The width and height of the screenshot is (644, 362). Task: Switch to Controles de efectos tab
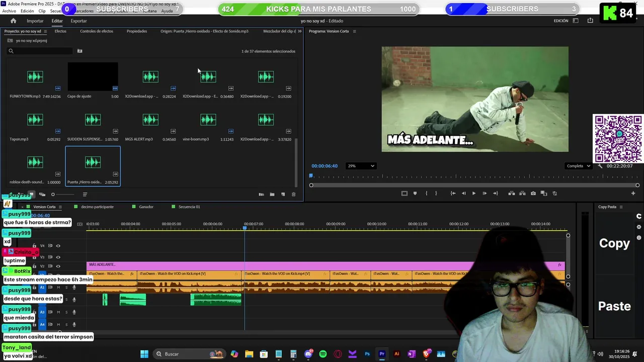pos(97,31)
